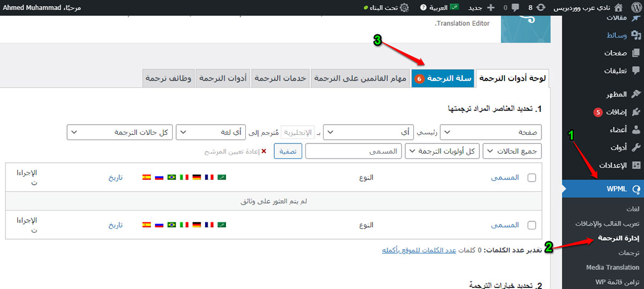Click the WordPress logo in admin bar
Viewport: 644px width, 289px height.
pos(634,8)
